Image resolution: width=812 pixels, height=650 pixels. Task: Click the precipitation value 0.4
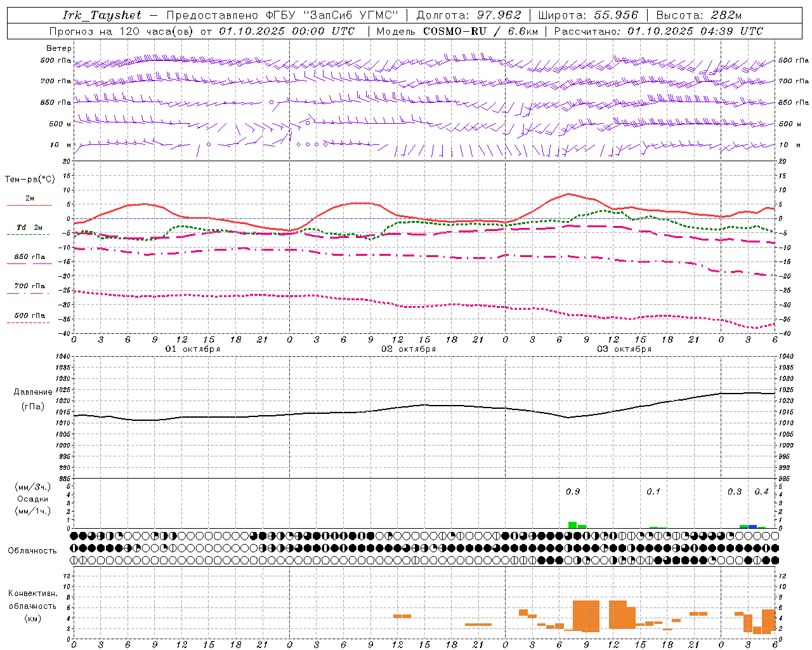(761, 491)
